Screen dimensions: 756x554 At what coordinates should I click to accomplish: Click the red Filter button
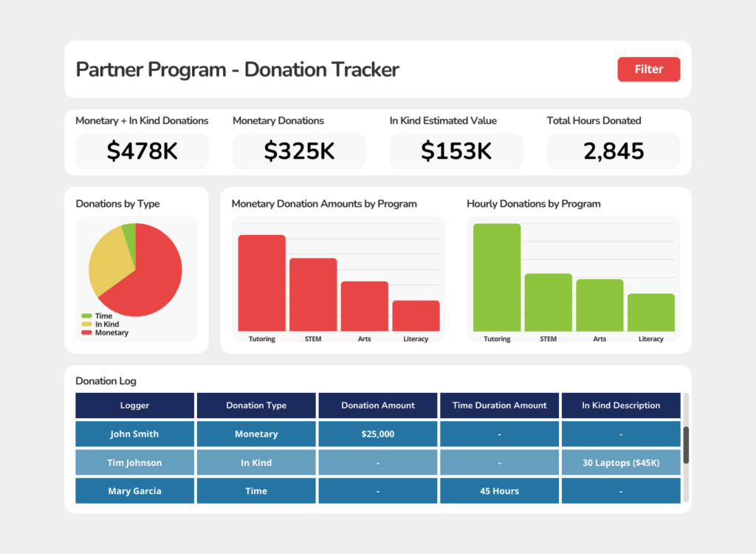pos(648,69)
